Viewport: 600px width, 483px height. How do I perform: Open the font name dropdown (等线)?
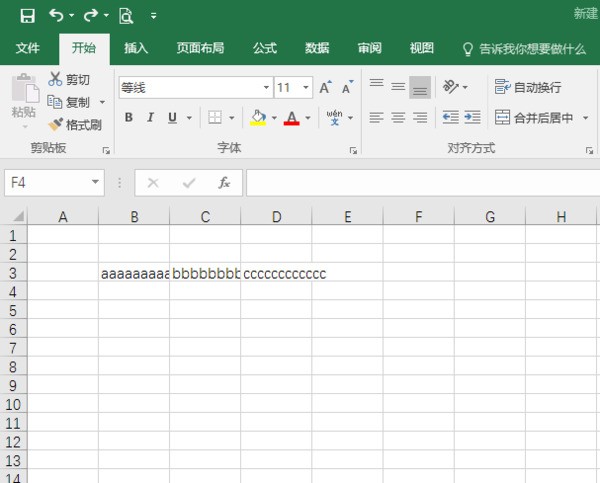click(266, 88)
